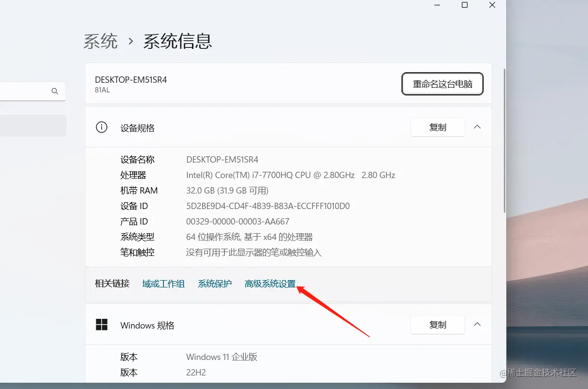The width and height of the screenshot is (588, 389).
Task: Click the Intel Core i7-7700HQ processor value
Action: coord(291,175)
